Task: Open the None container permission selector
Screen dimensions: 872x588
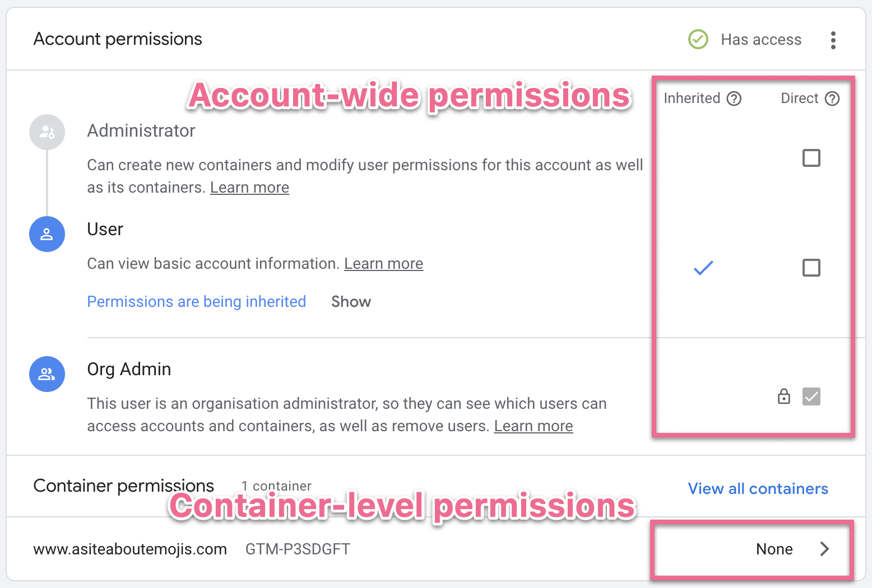Action: pyautogui.click(x=774, y=549)
